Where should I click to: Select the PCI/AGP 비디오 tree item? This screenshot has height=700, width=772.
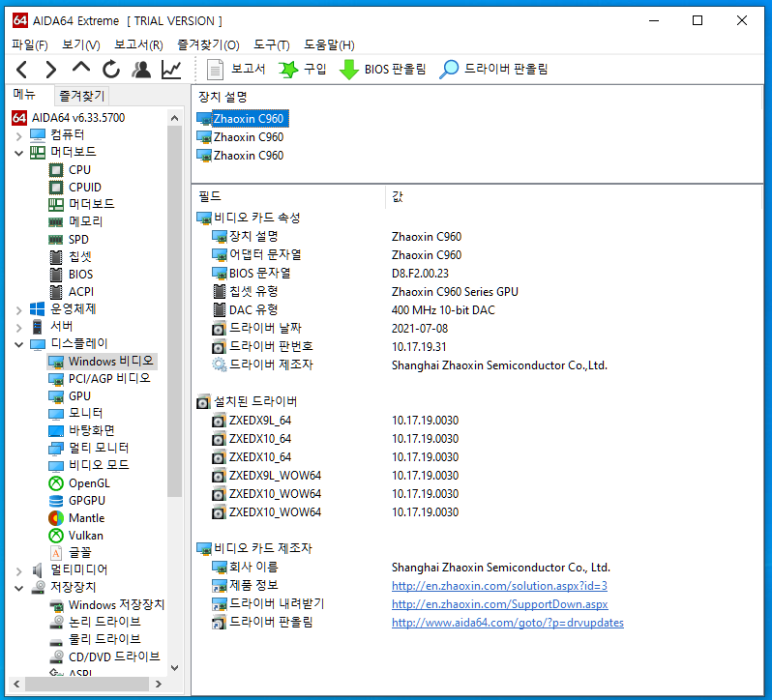tap(100, 378)
